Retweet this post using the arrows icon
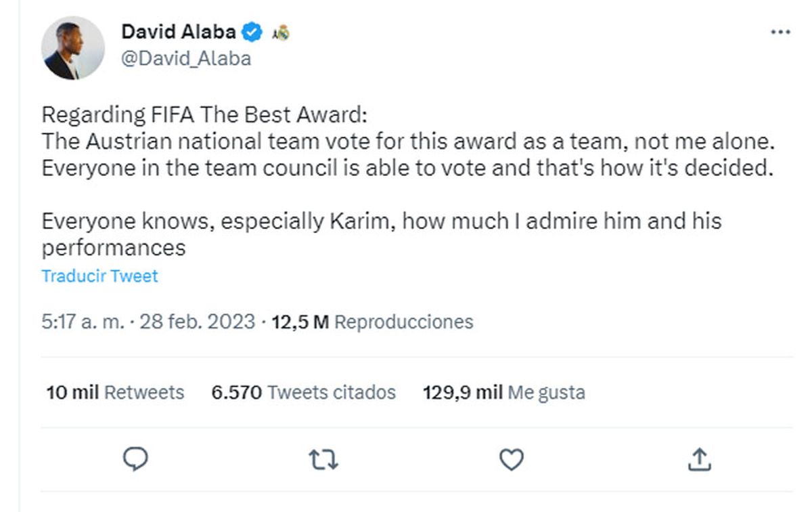812x512 pixels. pyautogui.click(x=323, y=461)
